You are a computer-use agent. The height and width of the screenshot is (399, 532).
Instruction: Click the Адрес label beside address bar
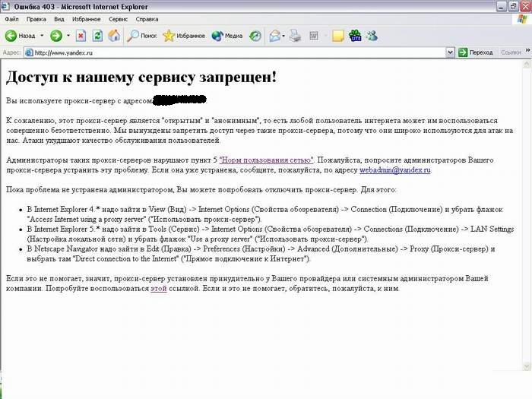click(11, 52)
